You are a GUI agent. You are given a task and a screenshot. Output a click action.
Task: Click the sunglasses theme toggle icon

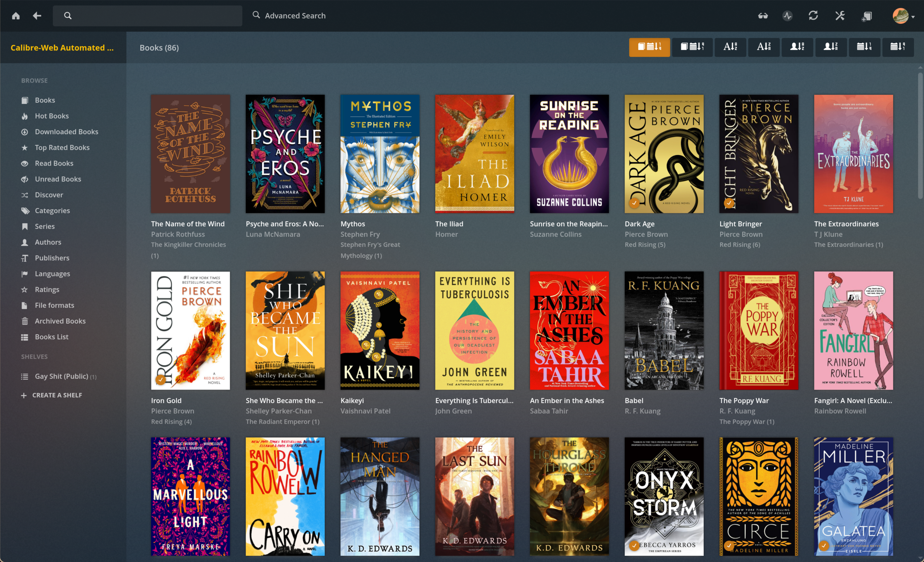(762, 16)
